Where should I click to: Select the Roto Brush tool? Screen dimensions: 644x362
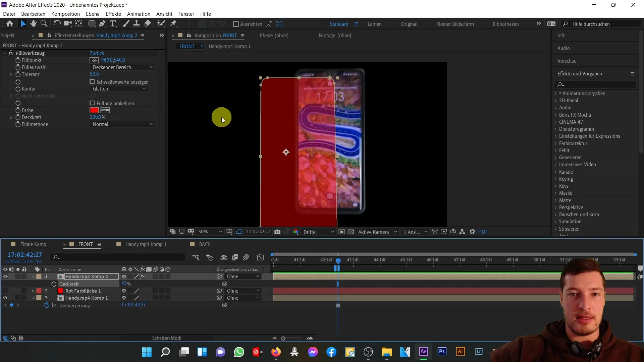[x=161, y=24]
